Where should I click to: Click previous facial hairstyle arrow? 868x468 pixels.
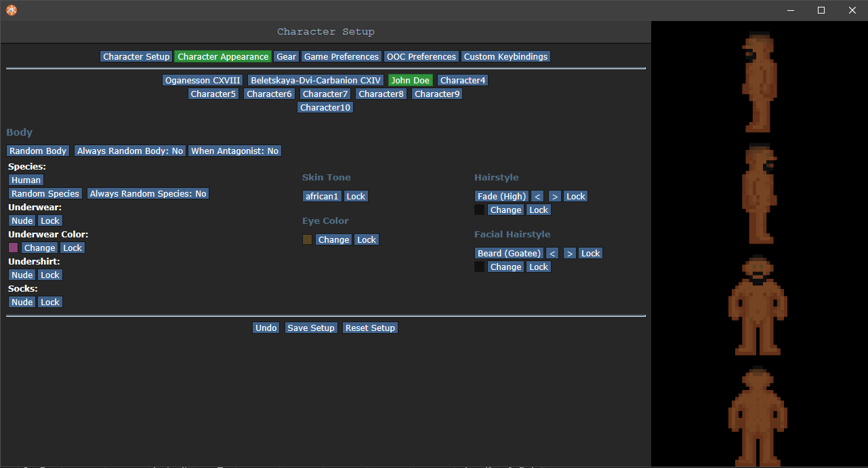point(552,254)
